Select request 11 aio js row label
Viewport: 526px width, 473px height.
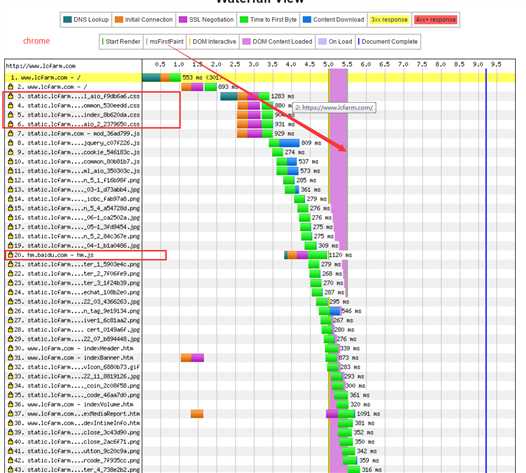[x=77, y=171]
